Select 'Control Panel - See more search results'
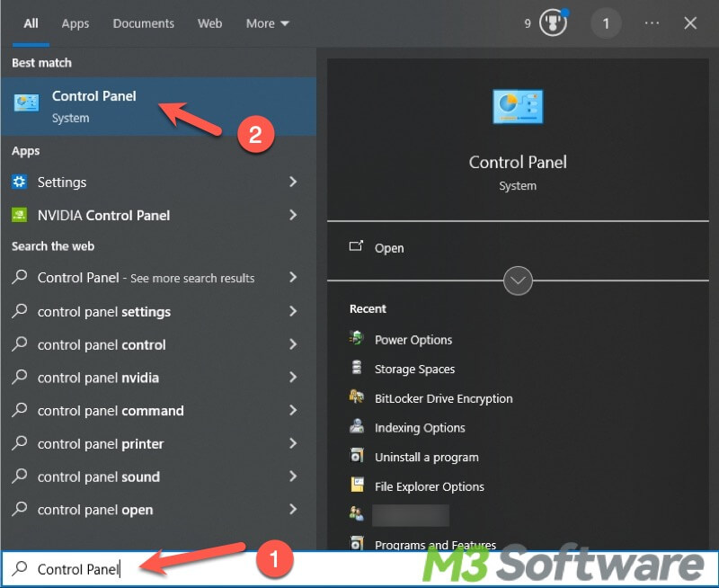The height and width of the screenshot is (588, 719). (158, 278)
